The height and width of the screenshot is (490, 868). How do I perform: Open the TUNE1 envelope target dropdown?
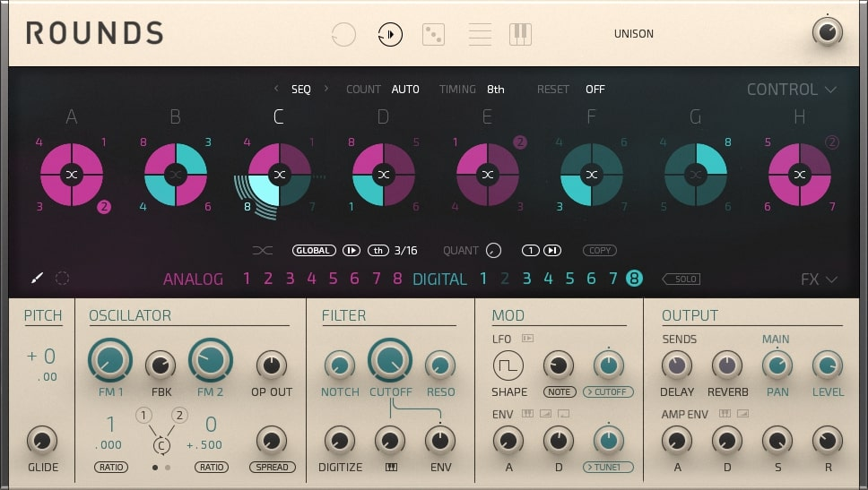[608, 468]
